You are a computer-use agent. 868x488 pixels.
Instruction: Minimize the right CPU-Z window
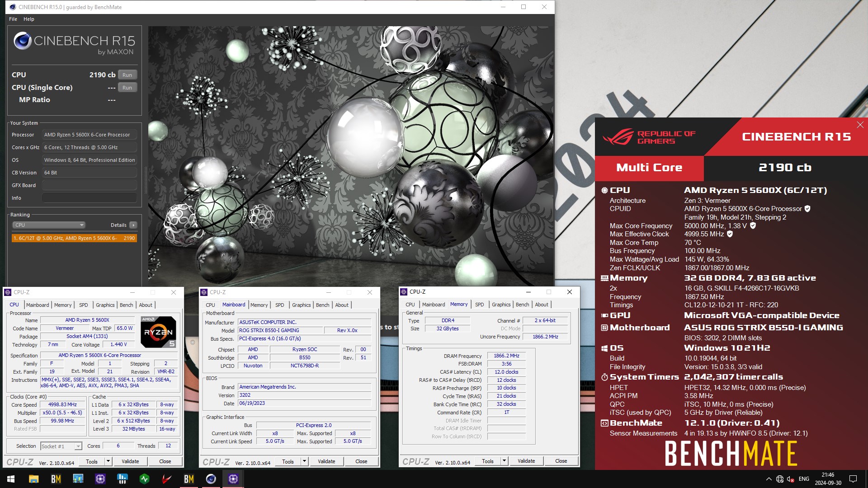tap(528, 292)
